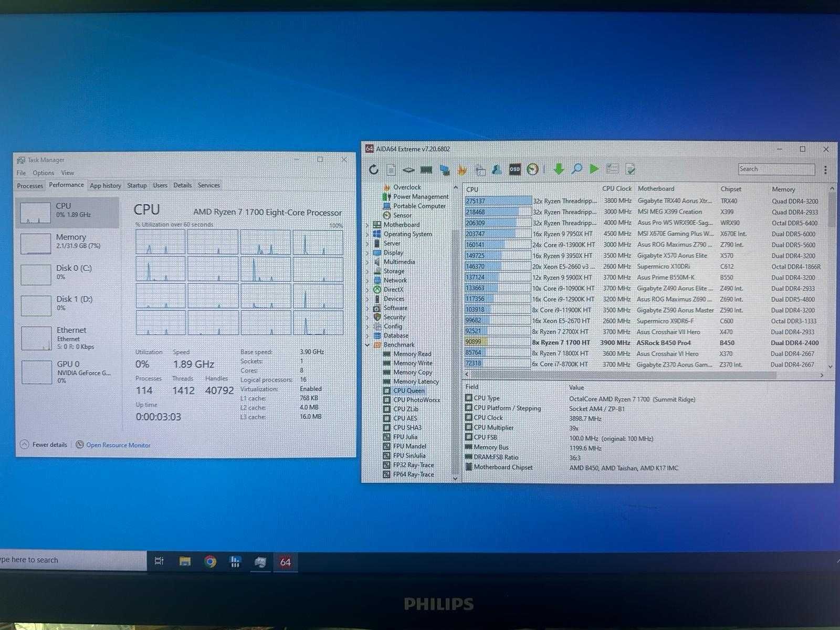Open the three-dot menu in AIDA64

pos(825,170)
